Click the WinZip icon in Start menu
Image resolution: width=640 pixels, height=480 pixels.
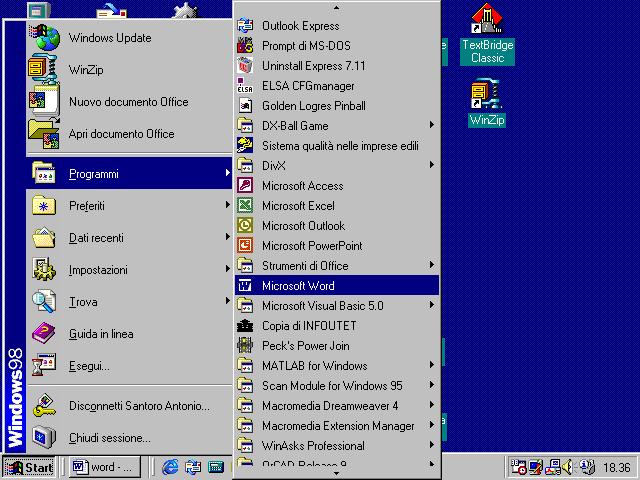(43, 69)
